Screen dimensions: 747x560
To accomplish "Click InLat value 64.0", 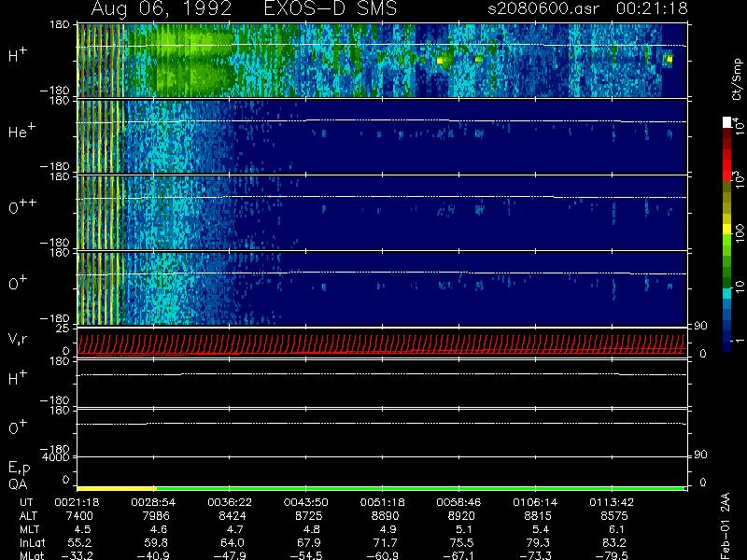I will pyautogui.click(x=233, y=542).
